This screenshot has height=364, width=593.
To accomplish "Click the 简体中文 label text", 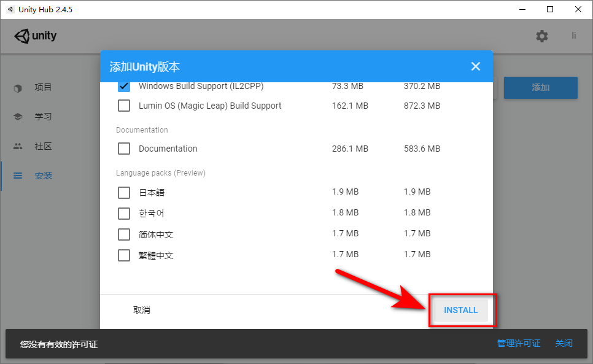I will point(156,234).
